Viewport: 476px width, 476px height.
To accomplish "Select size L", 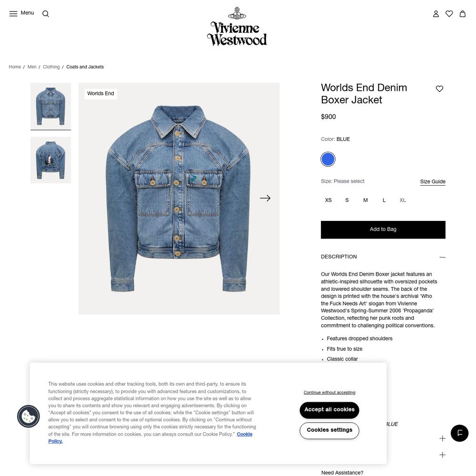I will [384, 200].
